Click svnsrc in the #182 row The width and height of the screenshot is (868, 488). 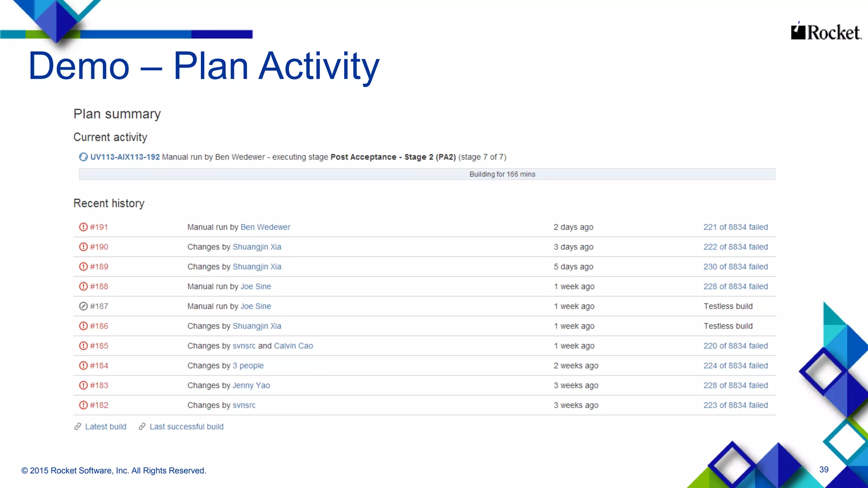click(x=244, y=405)
